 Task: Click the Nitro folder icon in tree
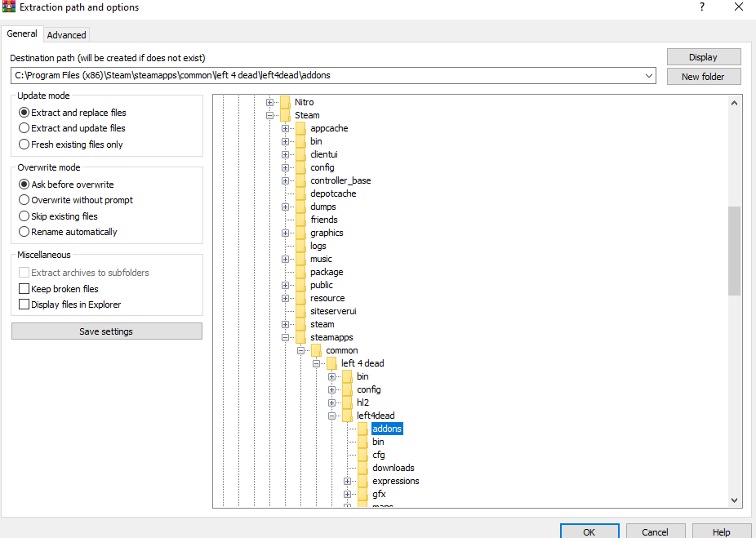point(285,102)
